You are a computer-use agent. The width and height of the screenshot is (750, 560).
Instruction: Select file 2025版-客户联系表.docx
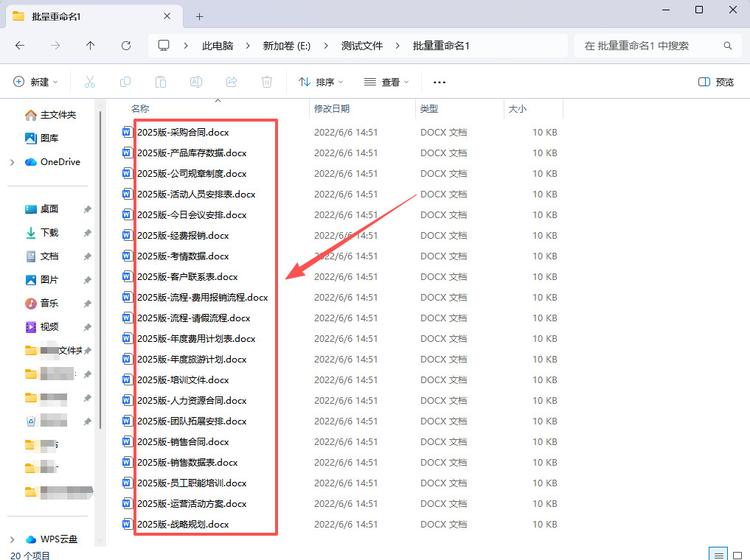point(187,276)
